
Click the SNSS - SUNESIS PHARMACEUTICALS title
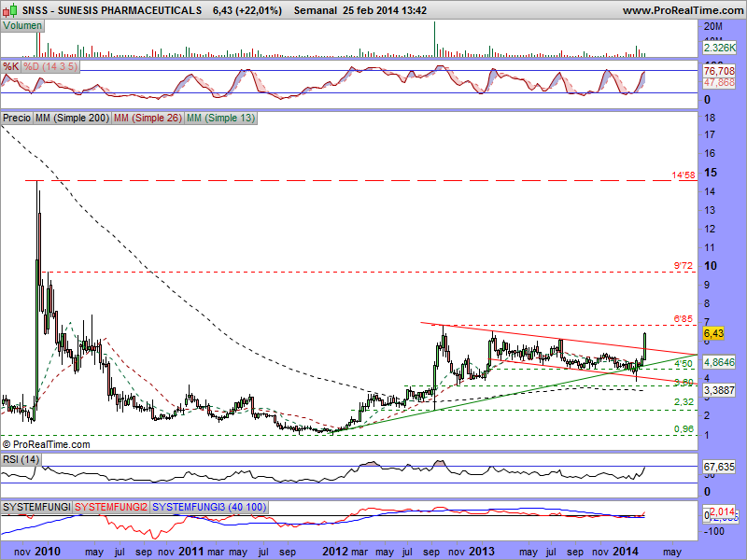[x=112, y=10]
